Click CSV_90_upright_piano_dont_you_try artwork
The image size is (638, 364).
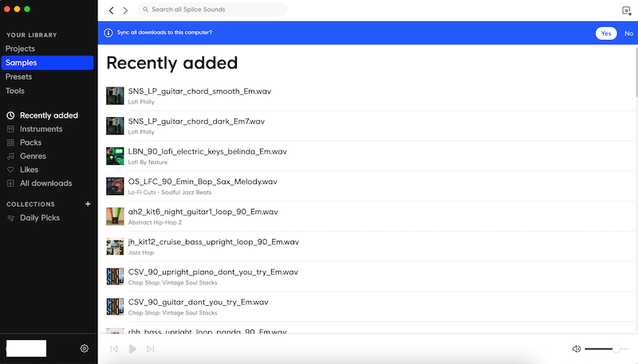115,276
